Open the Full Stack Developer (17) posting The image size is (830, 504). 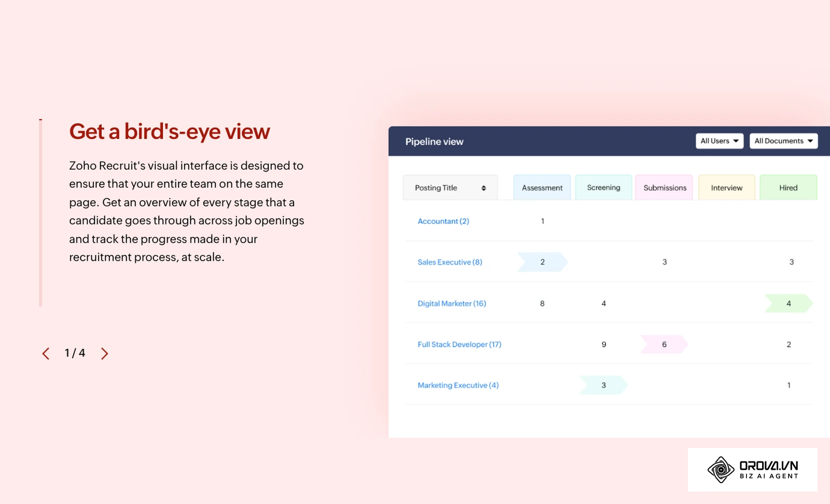(x=460, y=344)
